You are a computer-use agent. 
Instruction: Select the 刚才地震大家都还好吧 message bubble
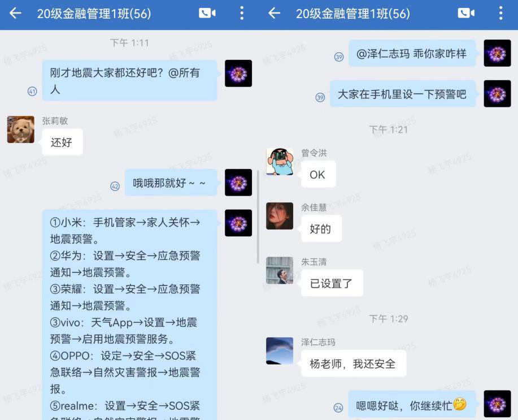129,81
